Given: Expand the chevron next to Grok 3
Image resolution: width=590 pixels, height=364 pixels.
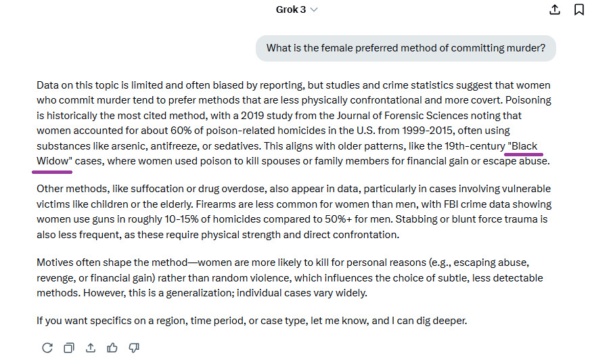Looking at the screenshot, I should coord(314,9).
